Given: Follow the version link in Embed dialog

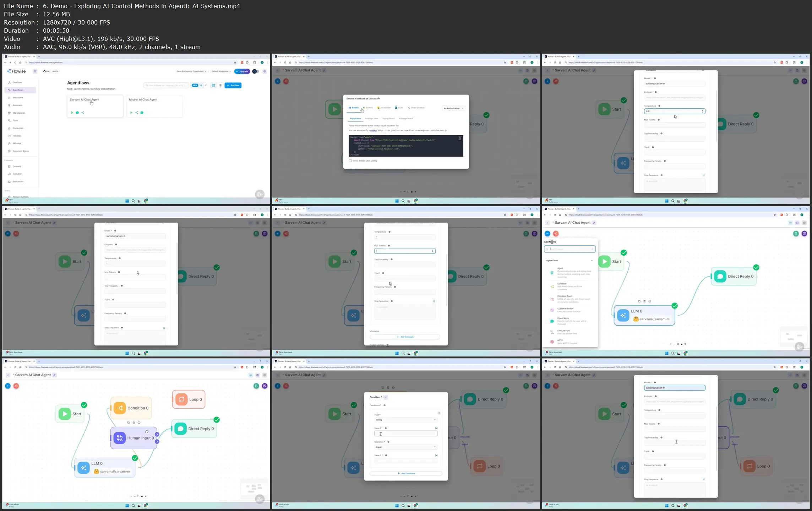Looking at the screenshot, I should [373, 131].
